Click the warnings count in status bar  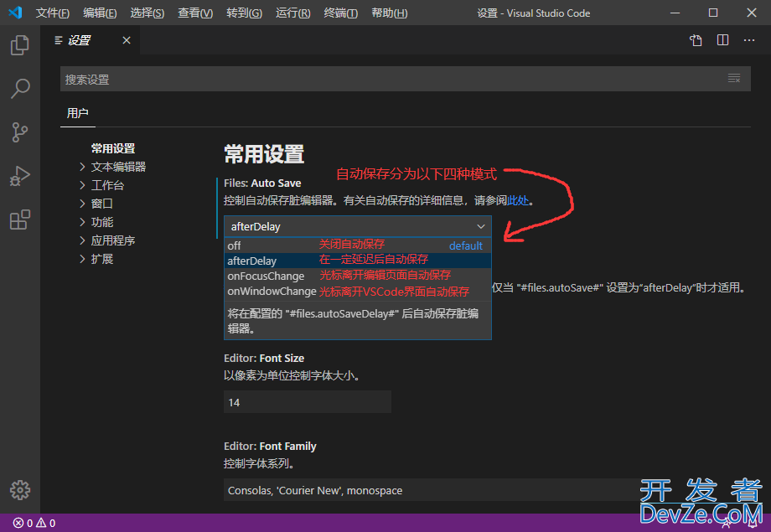click(46, 523)
